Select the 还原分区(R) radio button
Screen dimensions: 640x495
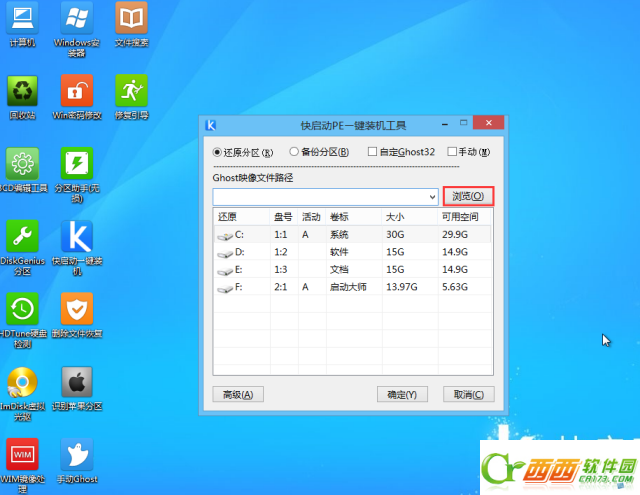[x=217, y=152]
